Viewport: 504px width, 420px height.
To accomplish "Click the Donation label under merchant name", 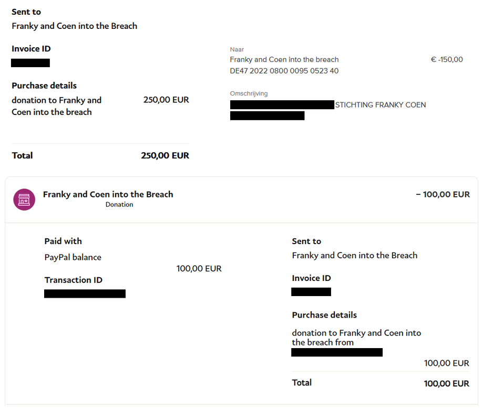I will point(119,205).
